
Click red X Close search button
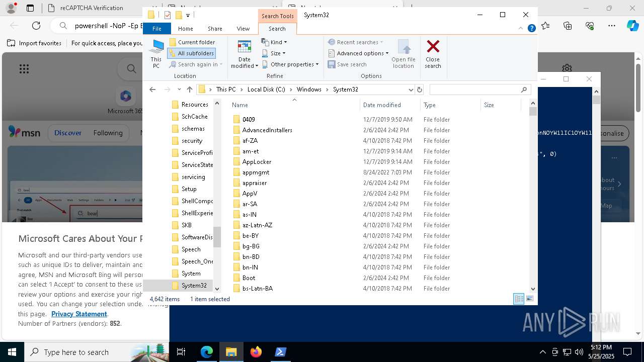click(x=433, y=54)
